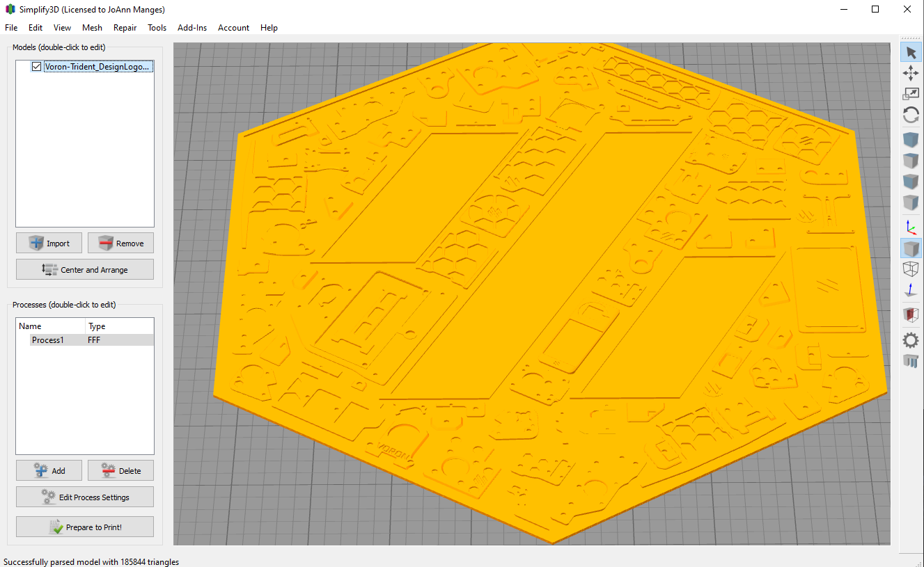Select Process1 in the Processes list

(47, 340)
